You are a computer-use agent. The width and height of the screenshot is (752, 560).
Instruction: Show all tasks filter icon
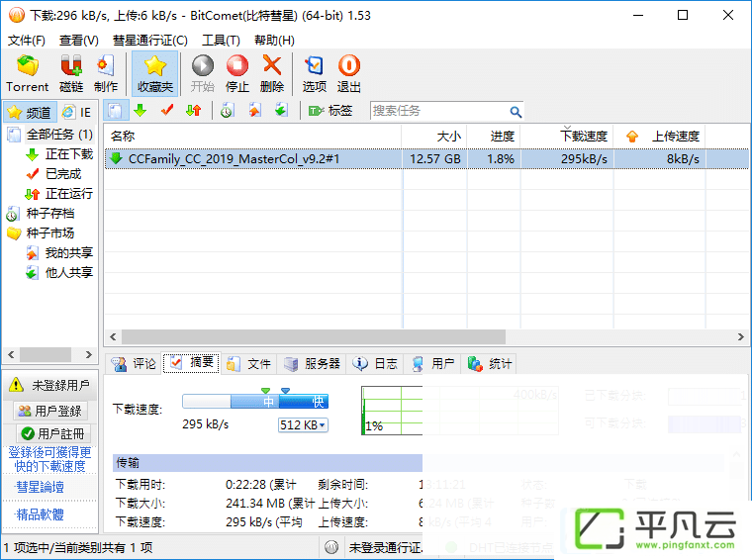(x=116, y=111)
